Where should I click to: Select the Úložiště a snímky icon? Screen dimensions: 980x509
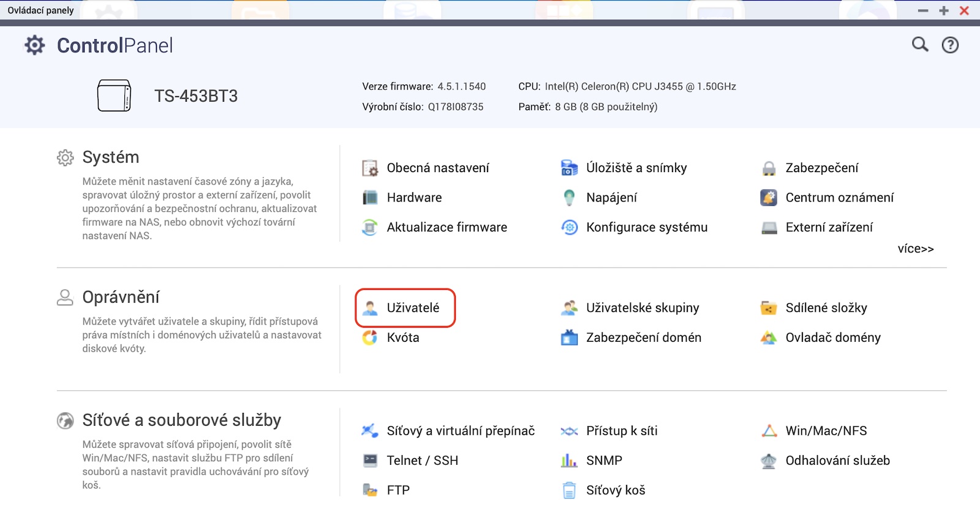pos(569,168)
